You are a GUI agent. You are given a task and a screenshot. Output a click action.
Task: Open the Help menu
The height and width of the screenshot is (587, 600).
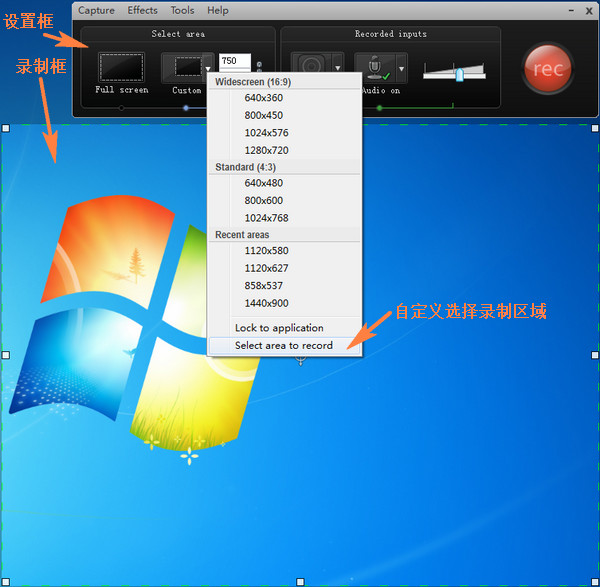point(218,10)
